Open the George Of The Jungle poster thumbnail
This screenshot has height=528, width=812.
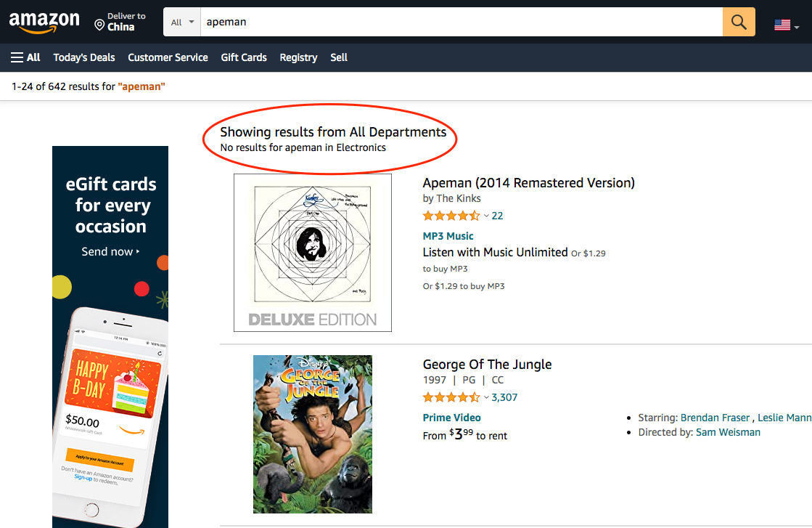(313, 434)
